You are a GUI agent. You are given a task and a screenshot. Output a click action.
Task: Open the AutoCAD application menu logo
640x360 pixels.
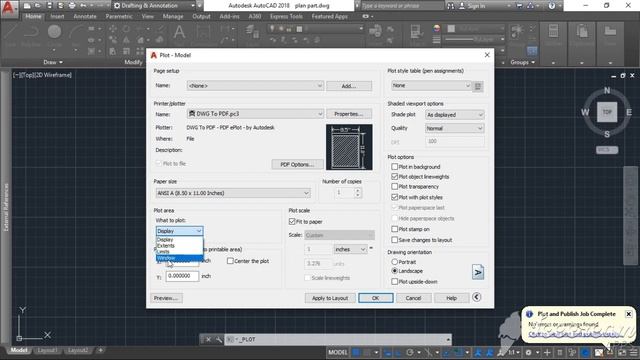tap(8, 8)
